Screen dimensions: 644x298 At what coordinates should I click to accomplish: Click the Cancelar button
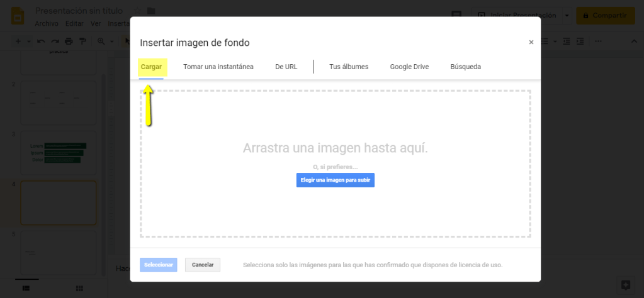[203, 265]
